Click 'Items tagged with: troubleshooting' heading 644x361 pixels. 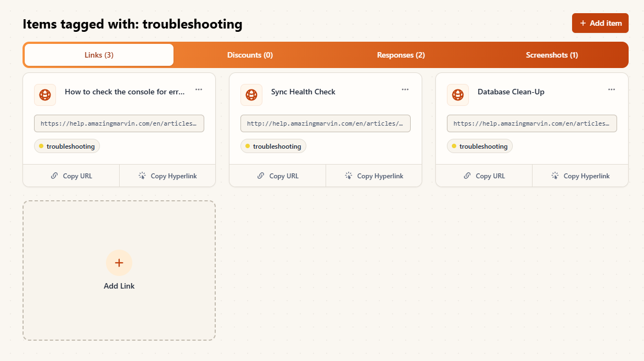132,24
